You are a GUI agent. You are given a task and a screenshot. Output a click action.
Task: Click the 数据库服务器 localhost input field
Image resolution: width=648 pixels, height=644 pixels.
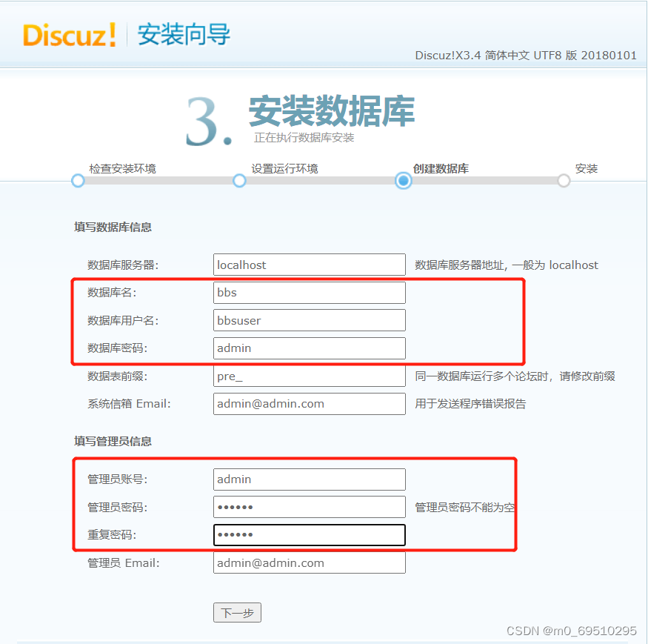click(x=309, y=265)
